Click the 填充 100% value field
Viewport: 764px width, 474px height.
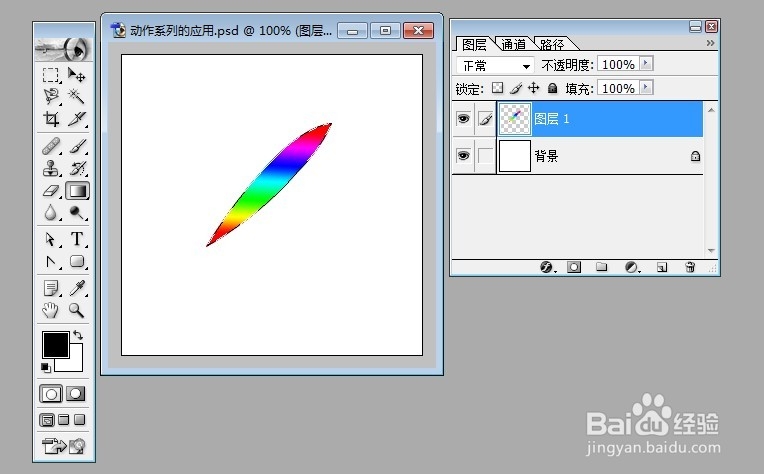coord(618,88)
